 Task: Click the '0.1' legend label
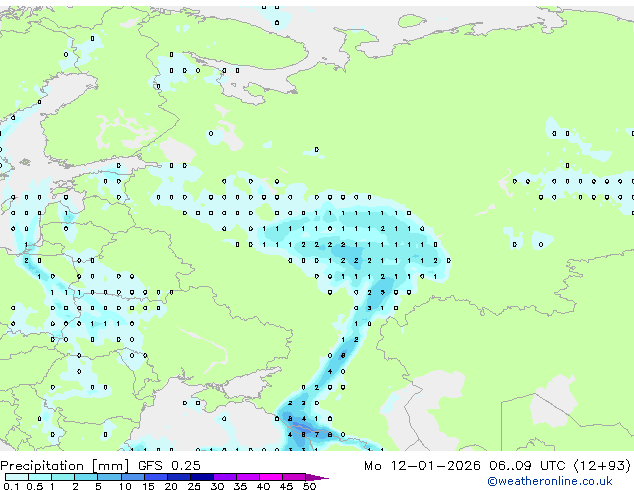(11, 486)
